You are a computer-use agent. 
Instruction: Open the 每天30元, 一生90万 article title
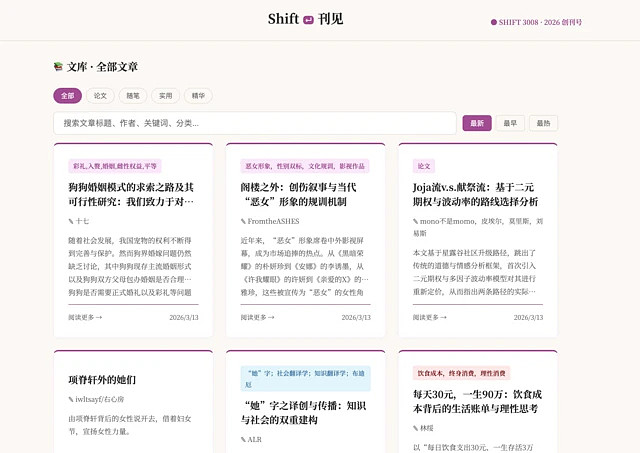click(477, 402)
